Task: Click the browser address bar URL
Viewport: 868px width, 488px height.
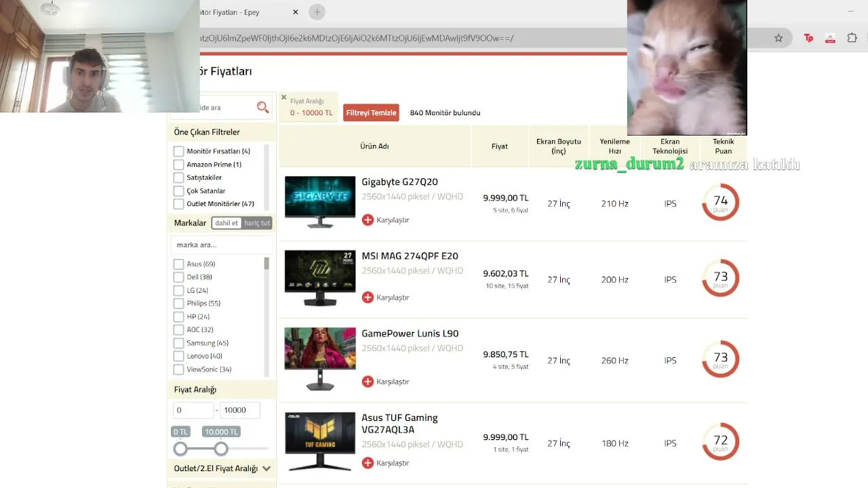Action: pos(356,38)
